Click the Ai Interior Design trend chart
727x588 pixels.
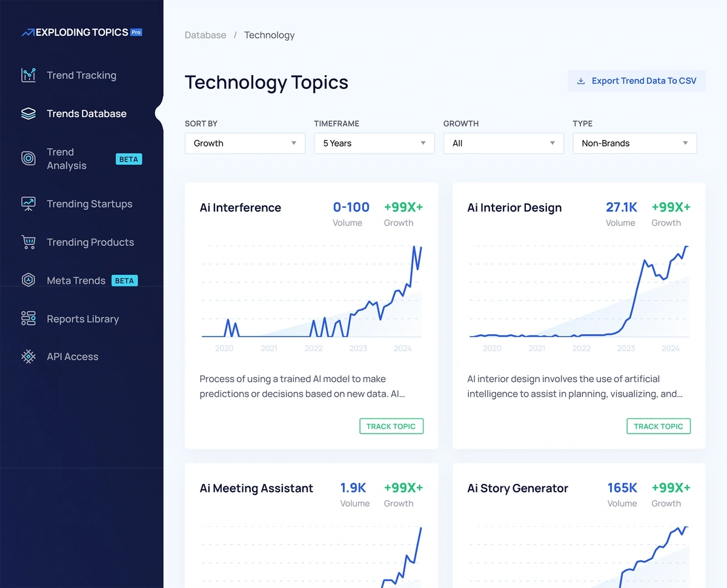point(579,292)
